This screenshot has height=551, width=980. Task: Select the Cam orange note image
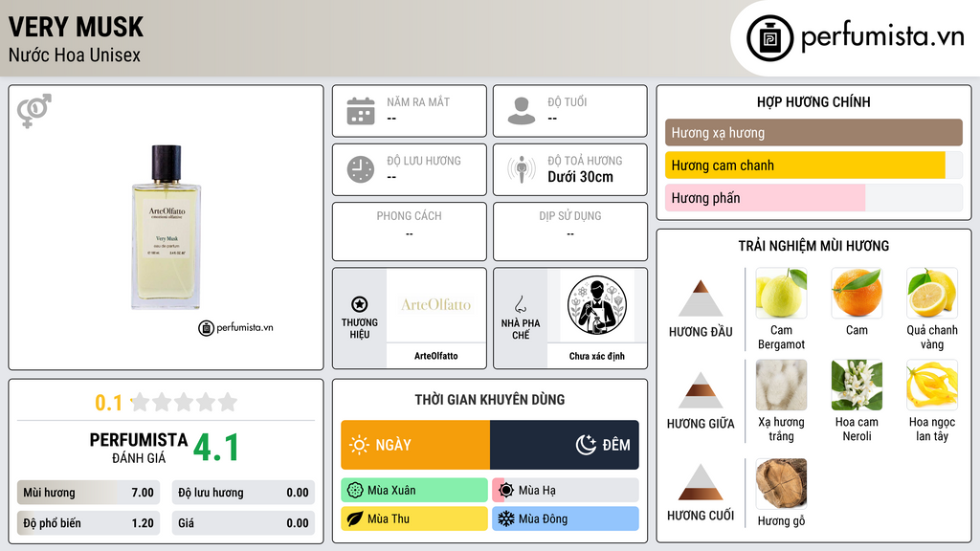(857, 293)
